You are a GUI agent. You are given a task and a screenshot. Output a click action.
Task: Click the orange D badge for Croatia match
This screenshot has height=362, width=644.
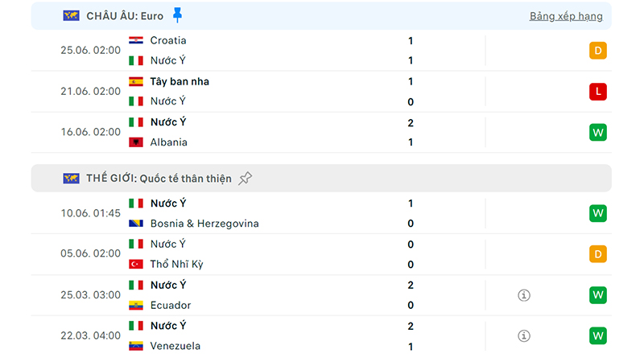[x=597, y=51]
